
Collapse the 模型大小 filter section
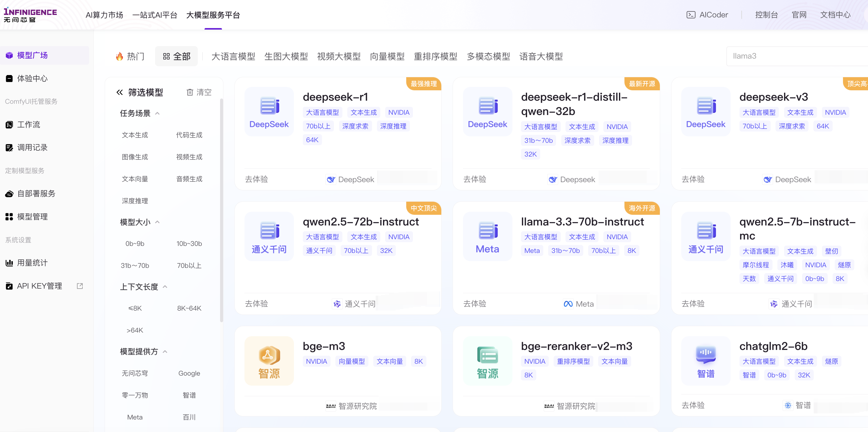coord(157,222)
